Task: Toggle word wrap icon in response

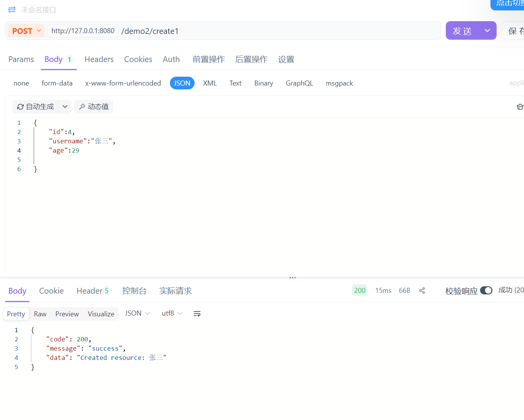Action: 197,314
